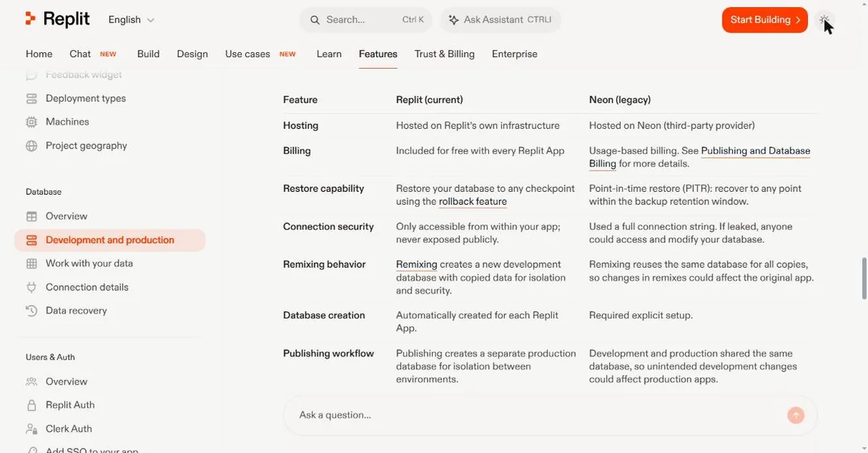Image resolution: width=868 pixels, height=453 pixels.
Task: Select the Features tab
Action: [x=378, y=54]
